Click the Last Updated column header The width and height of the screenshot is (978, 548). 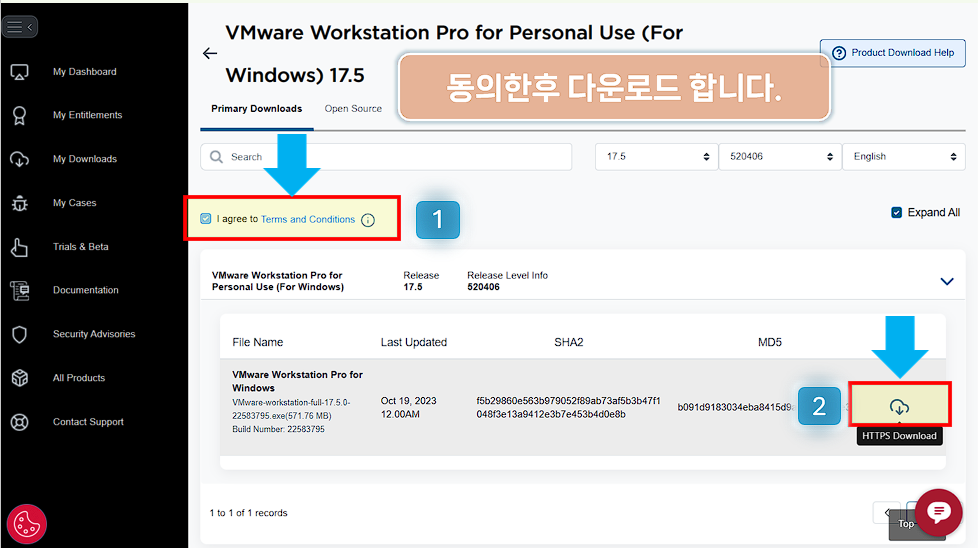click(x=414, y=342)
